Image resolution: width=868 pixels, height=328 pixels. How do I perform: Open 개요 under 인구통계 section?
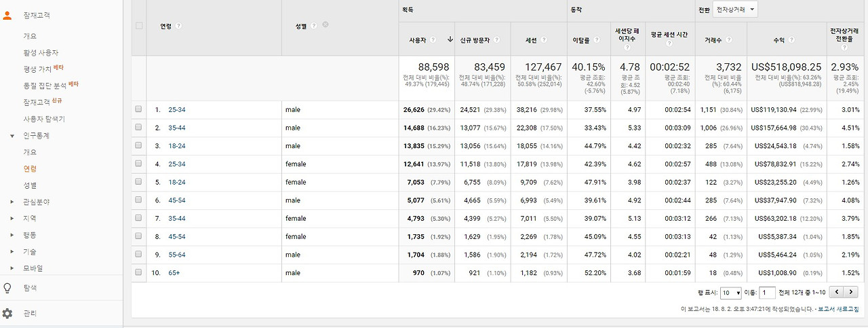[30, 152]
